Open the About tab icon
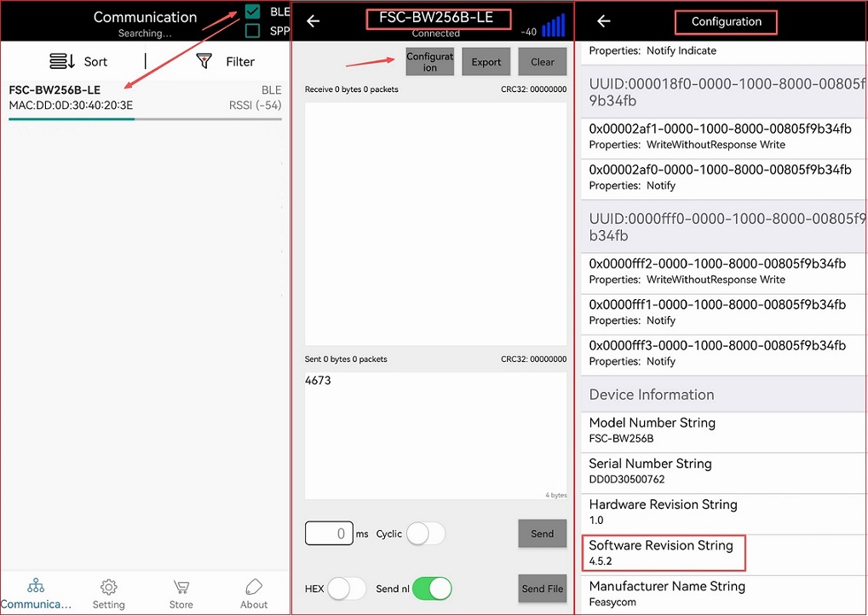 pos(254,587)
